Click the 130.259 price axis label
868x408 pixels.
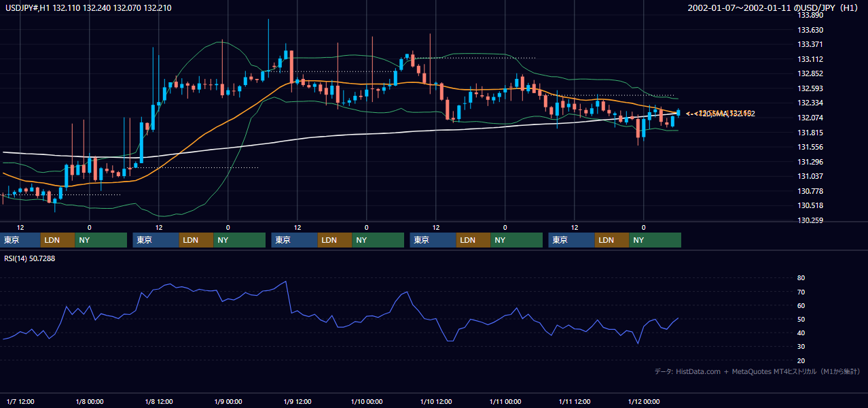click(810, 220)
